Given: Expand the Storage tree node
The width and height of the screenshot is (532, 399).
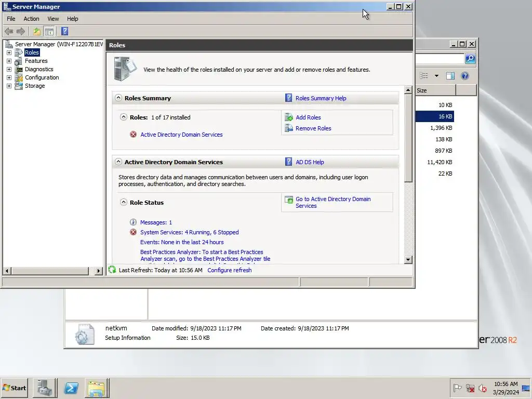Looking at the screenshot, I should tap(9, 86).
